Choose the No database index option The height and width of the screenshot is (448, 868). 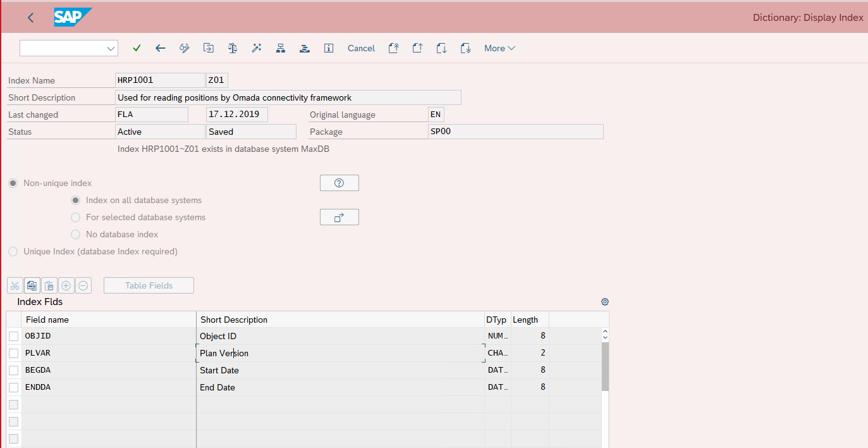coord(76,234)
